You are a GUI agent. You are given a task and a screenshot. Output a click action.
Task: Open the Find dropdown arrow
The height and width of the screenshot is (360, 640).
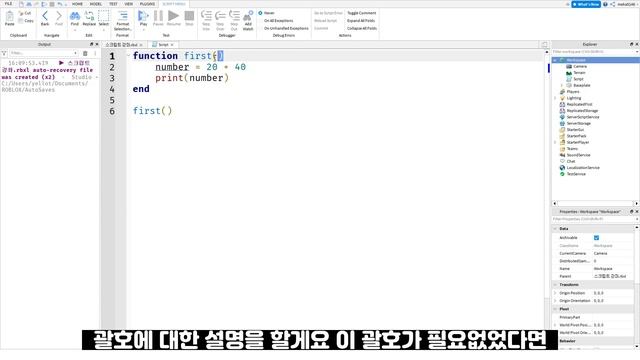tap(75, 29)
